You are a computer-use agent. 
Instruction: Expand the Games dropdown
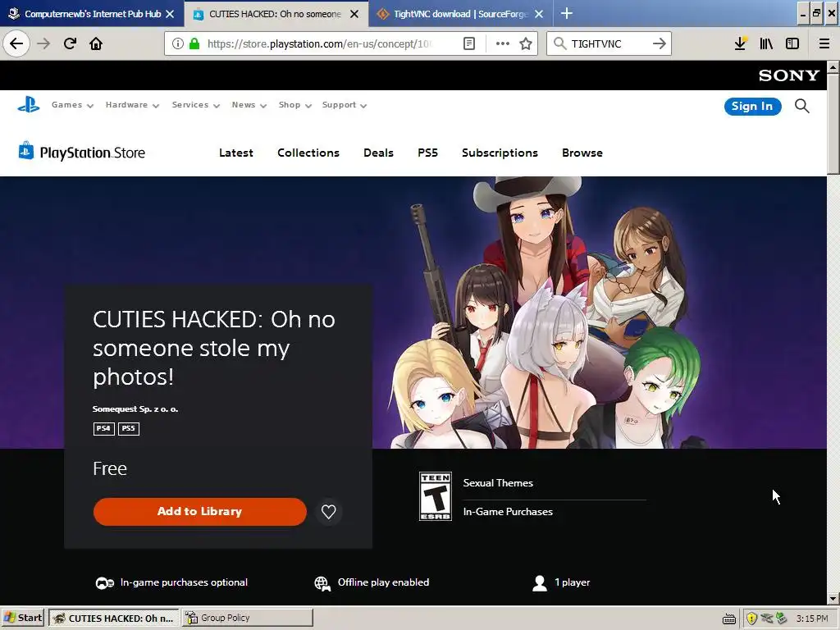click(x=72, y=105)
